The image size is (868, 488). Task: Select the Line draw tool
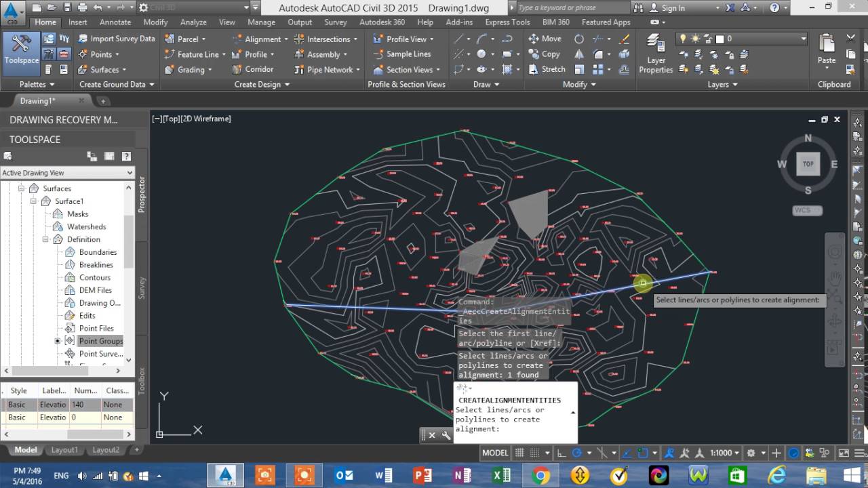click(459, 39)
